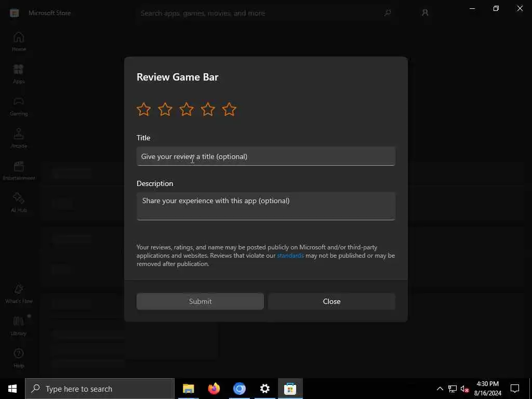Restore down the Store window
This screenshot has width=532, height=399.
pyautogui.click(x=496, y=8)
